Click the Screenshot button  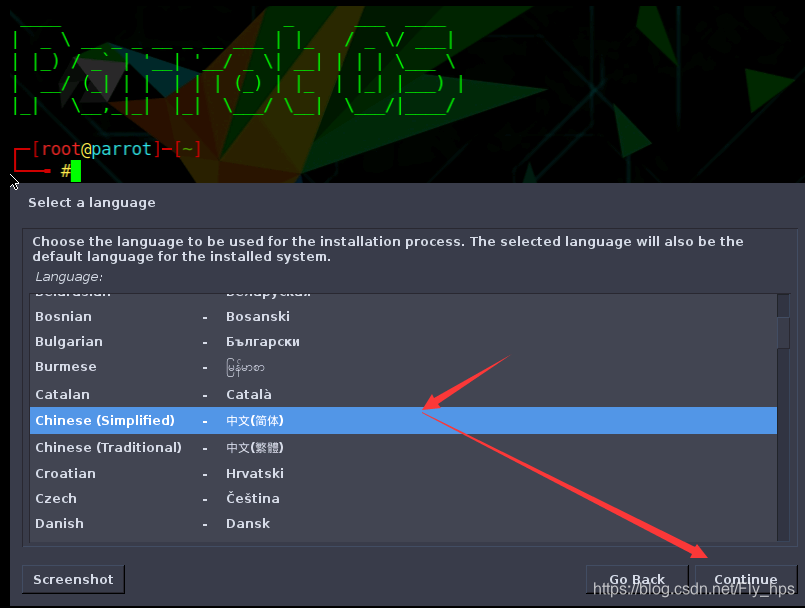click(73, 579)
